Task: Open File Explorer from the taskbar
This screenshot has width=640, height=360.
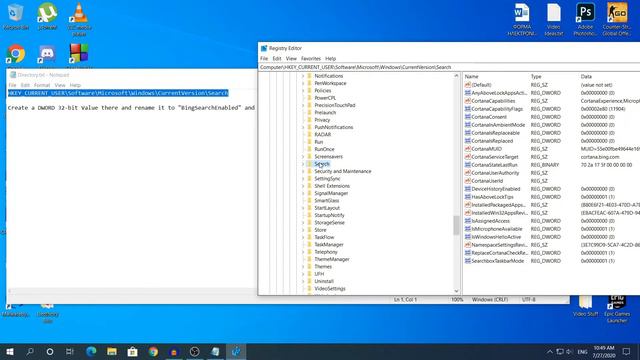Action: tap(112, 351)
